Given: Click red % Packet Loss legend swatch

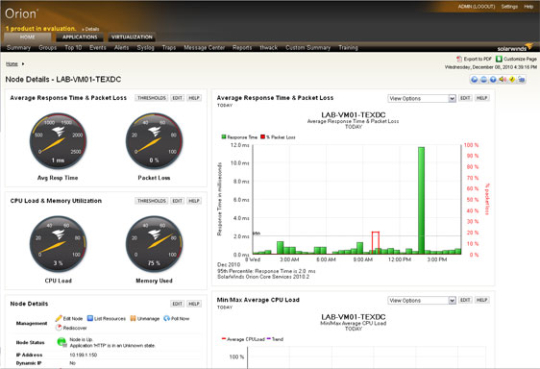Looking at the screenshot, I should (263, 137).
